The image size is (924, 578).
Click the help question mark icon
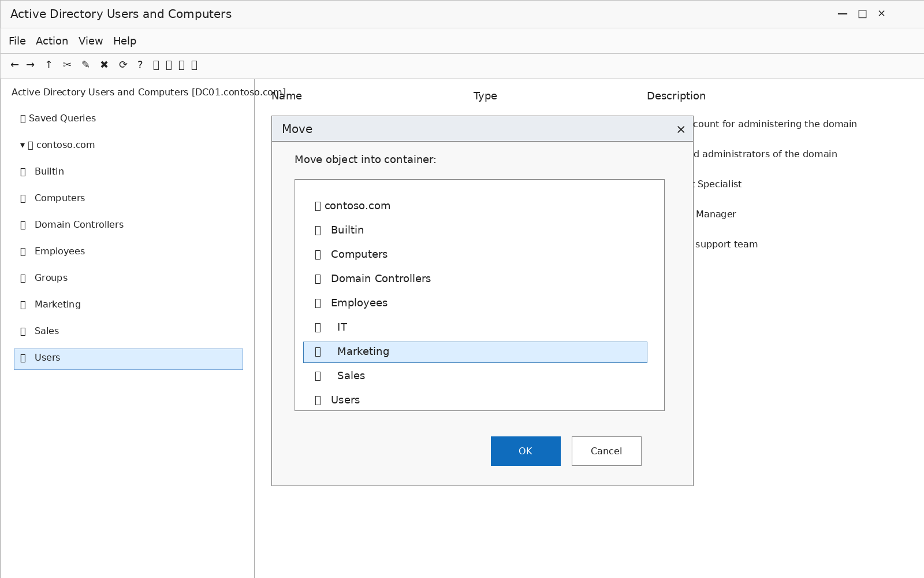140,65
